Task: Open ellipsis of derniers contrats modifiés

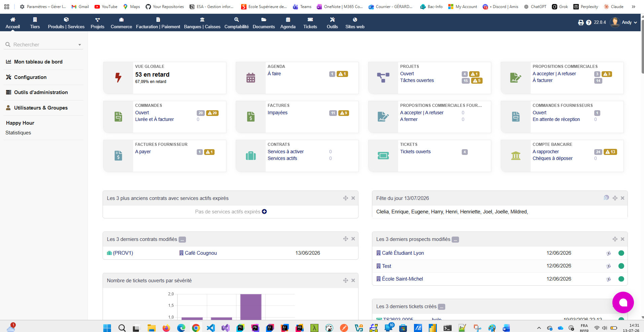Action: pos(182,240)
